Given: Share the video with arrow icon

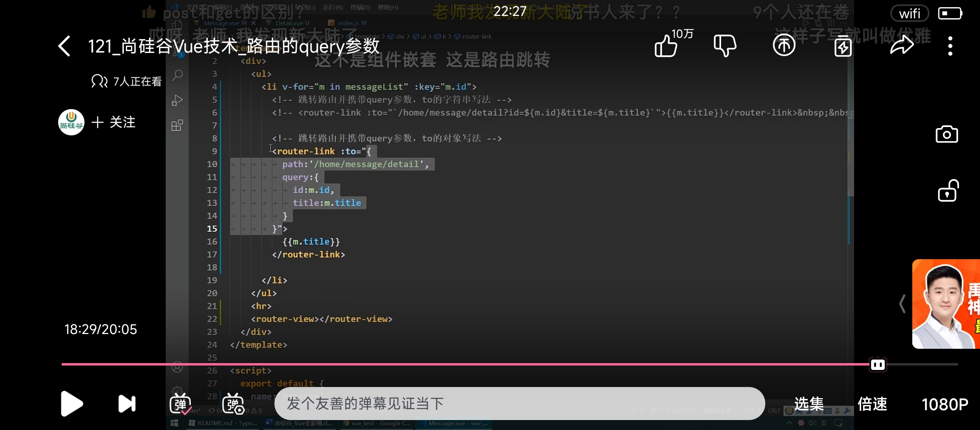Looking at the screenshot, I should pyautogui.click(x=902, y=45).
